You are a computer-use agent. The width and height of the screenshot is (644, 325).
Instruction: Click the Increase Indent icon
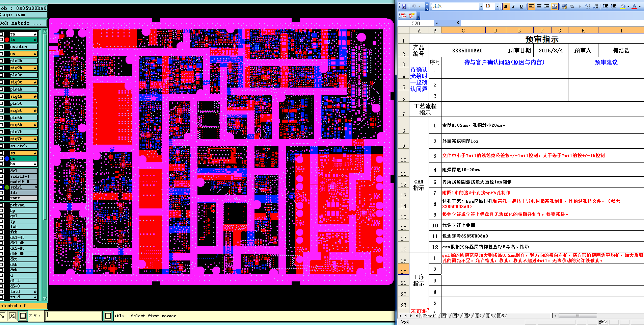(x=613, y=6)
